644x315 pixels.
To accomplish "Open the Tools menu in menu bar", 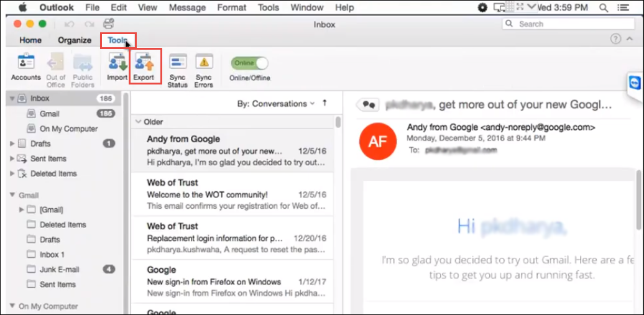I will pos(268,7).
